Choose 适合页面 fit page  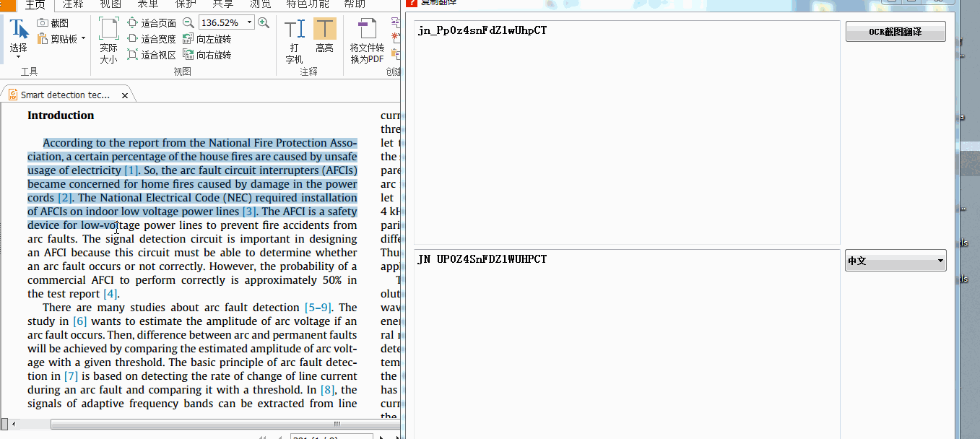(x=152, y=23)
